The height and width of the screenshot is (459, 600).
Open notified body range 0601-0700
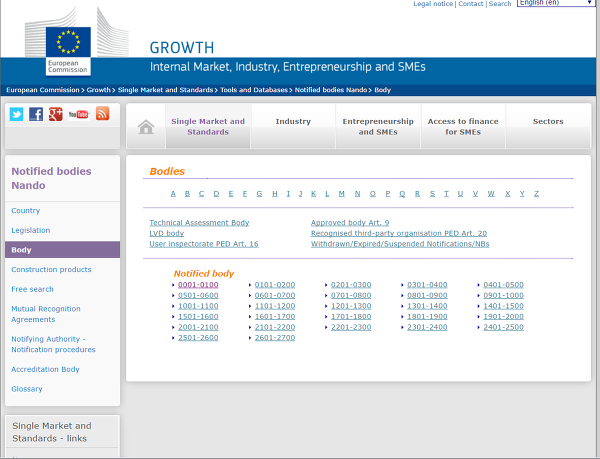pos(275,296)
